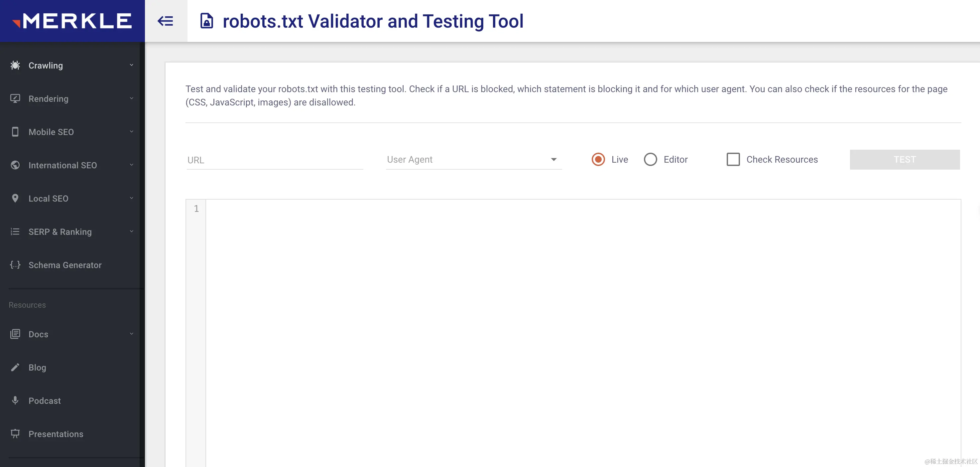Screen dimensions: 980x467
Task: Collapse sidebar with the arrow menu icon
Action: pos(166,21)
